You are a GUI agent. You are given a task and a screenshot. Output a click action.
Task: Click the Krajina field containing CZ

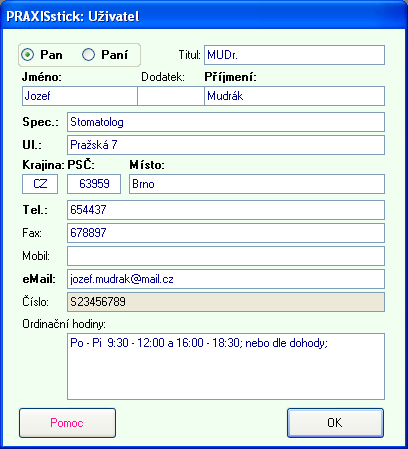click(x=40, y=184)
